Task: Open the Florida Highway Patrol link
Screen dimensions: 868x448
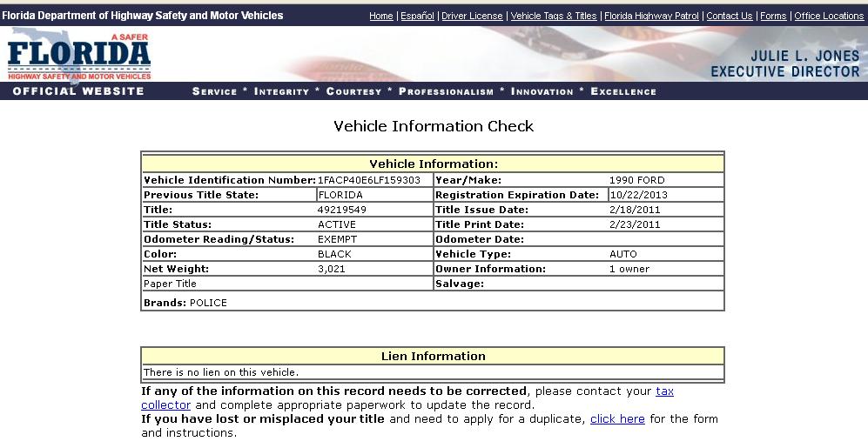Action: [x=651, y=16]
